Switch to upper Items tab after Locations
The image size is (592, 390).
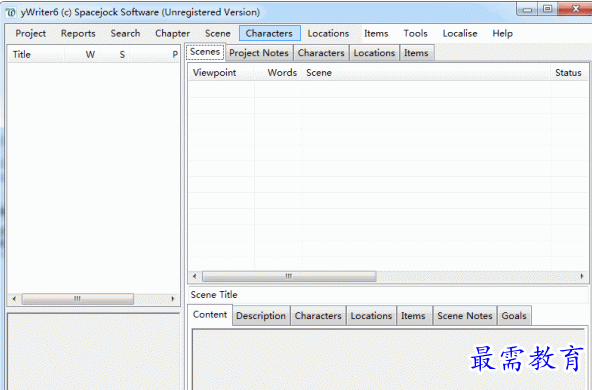[416, 53]
